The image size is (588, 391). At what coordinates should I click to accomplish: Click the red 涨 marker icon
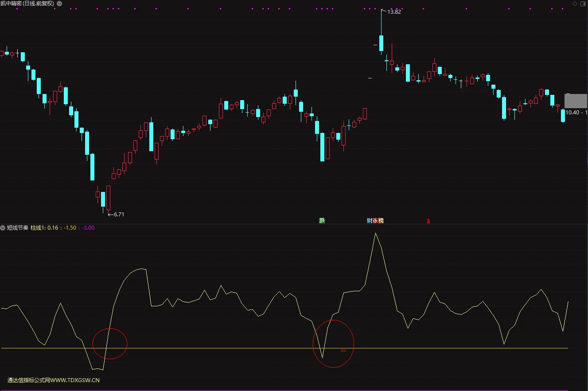pyautogui.click(x=375, y=220)
